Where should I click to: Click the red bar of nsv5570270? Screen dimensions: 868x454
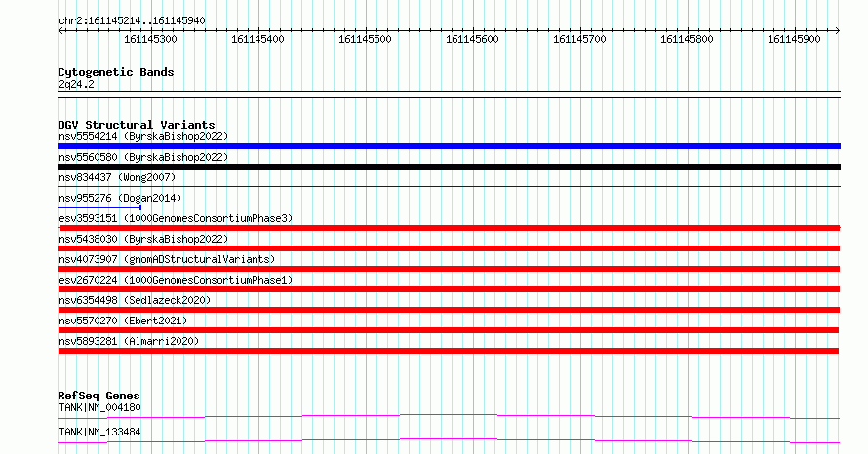coord(449,330)
